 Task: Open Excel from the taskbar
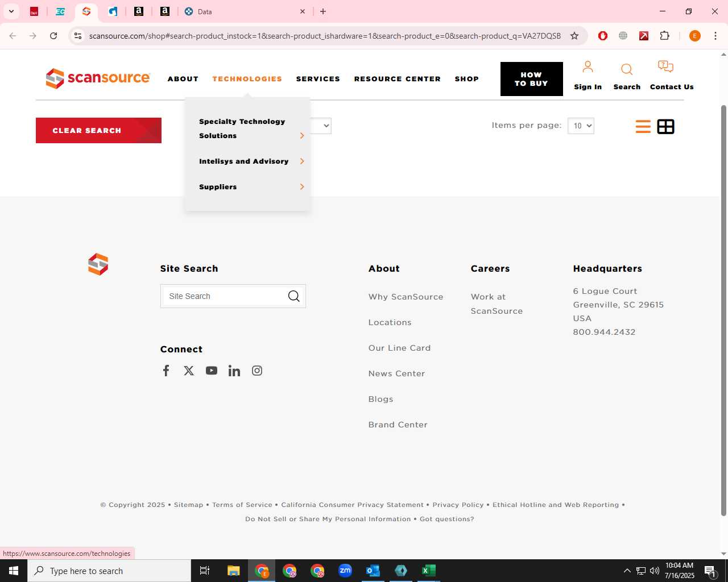click(x=429, y=571)
